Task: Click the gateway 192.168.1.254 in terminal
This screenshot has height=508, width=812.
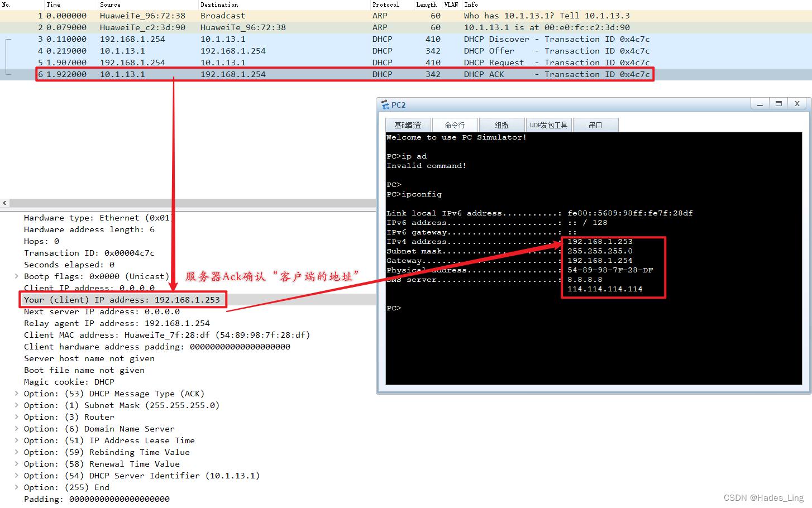Action: tap(600, 261)
